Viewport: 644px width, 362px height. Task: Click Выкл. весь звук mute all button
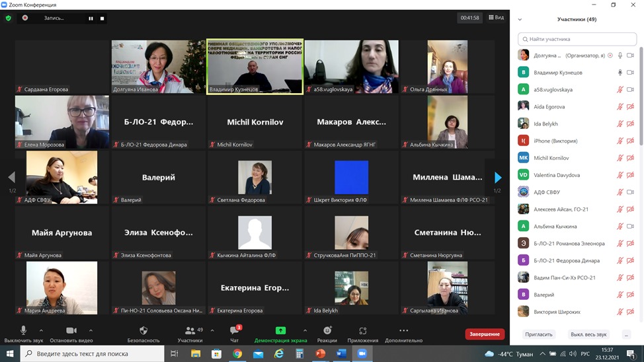[x=588, y=334]
